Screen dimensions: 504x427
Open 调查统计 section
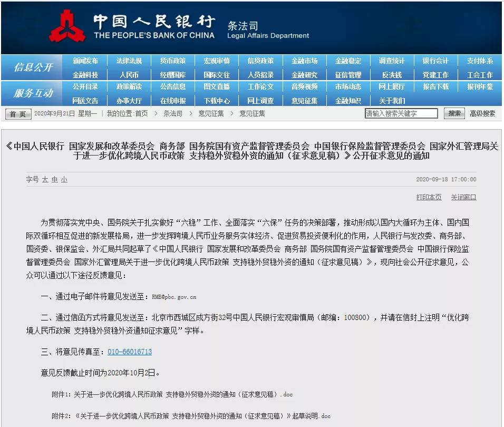coord(392,61)
